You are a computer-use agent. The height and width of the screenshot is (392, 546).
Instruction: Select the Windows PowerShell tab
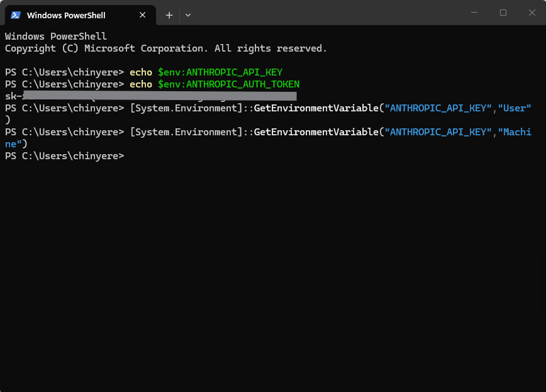point(80,15)
